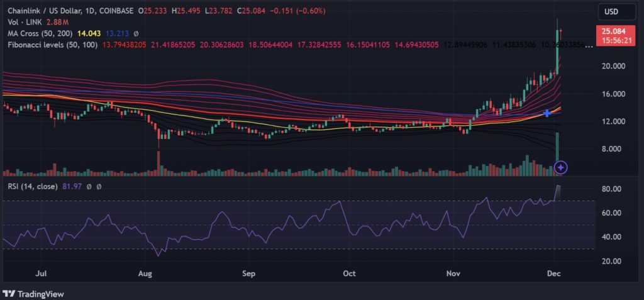This screenshot has height=300, width=644.
Task: Click the close value C25.084
Action: click(251, 11)
